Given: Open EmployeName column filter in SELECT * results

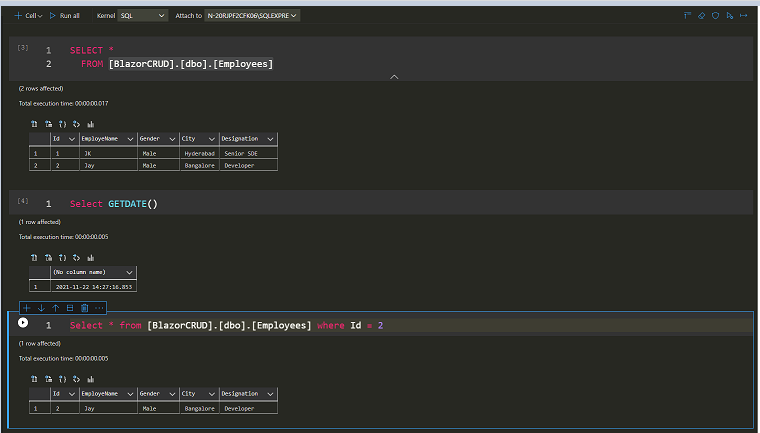Looking at the screenshot, I should tap(130, 139).
